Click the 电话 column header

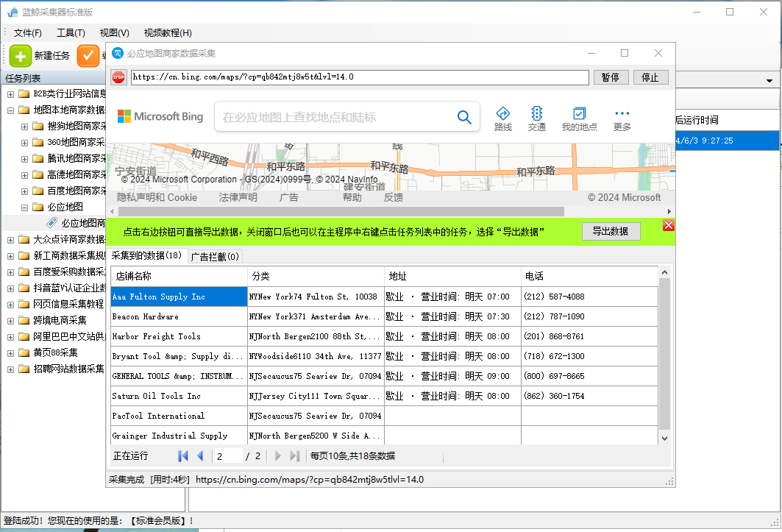tap(589, 276)
